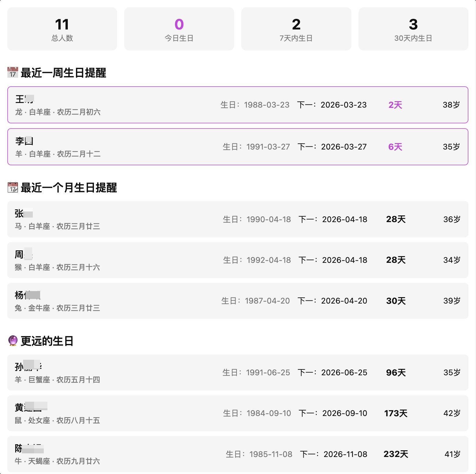Click the 更远的生日 section heading
This screenshot has height=474, width=476.
coord(47,341)
